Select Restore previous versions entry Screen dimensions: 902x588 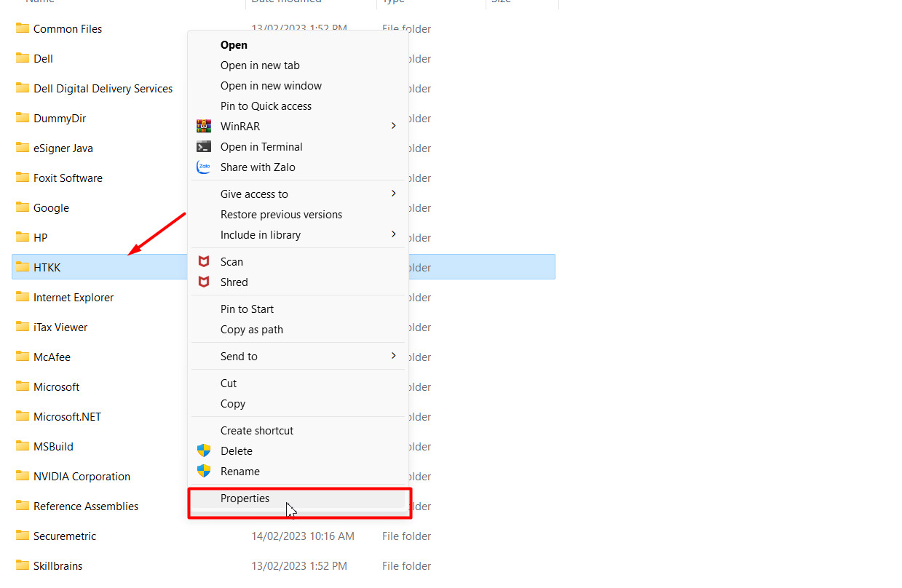point(281,215)
